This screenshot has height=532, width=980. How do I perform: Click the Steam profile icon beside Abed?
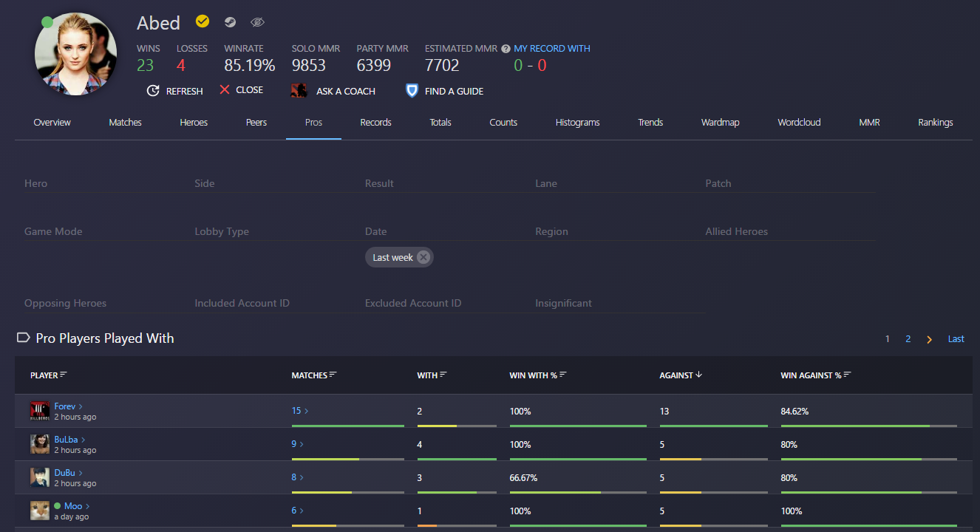[231, 22]
